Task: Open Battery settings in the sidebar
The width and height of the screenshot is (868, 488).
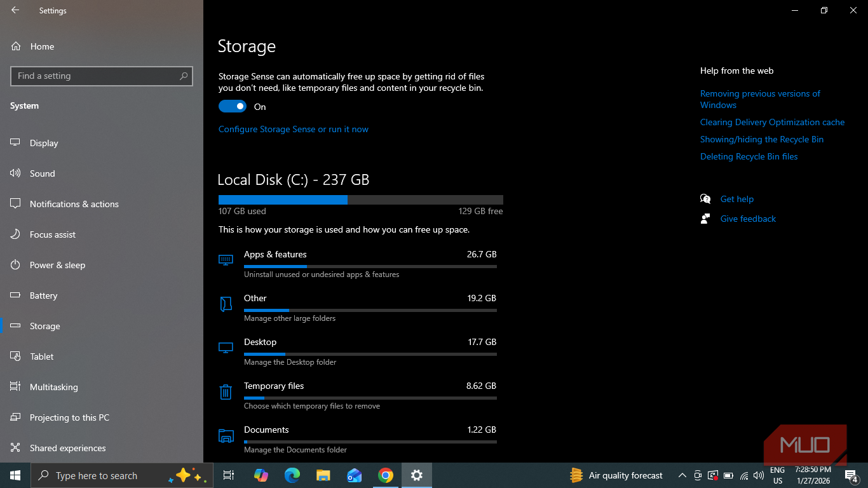Action: pyautogui.click(x=102, y=295)
